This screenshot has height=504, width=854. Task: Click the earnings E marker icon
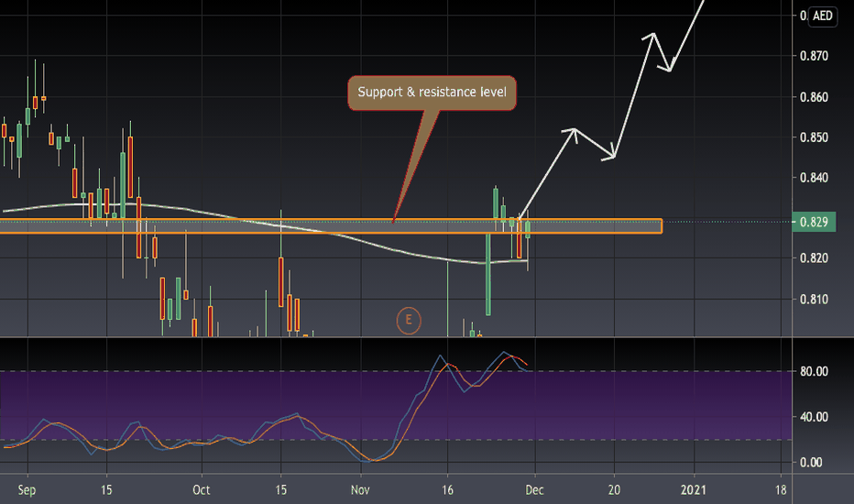[x=409, y=321]
